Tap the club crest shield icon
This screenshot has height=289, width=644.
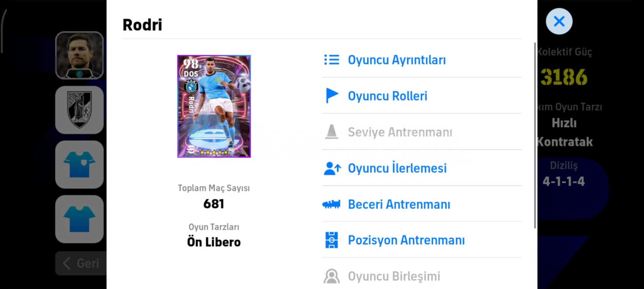(79, 110)
